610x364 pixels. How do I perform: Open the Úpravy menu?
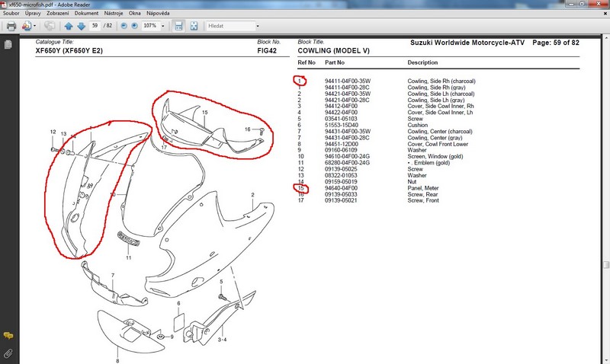pyautogui.click(x=33, y=13)
